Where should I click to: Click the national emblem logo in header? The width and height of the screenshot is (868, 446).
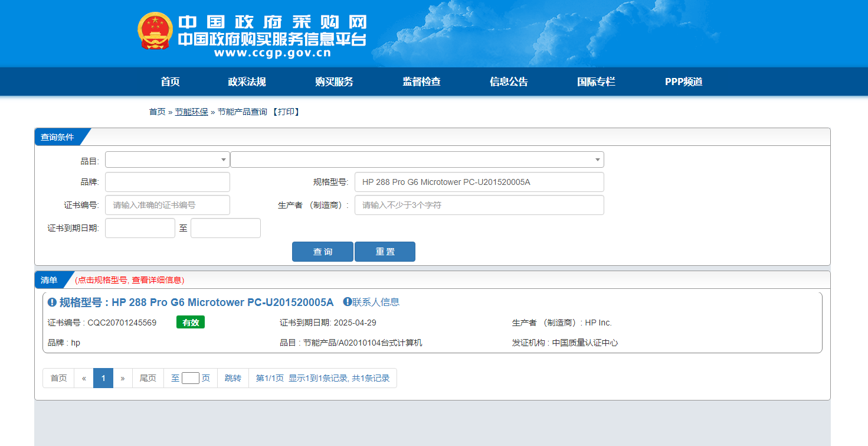coord(156,31)
